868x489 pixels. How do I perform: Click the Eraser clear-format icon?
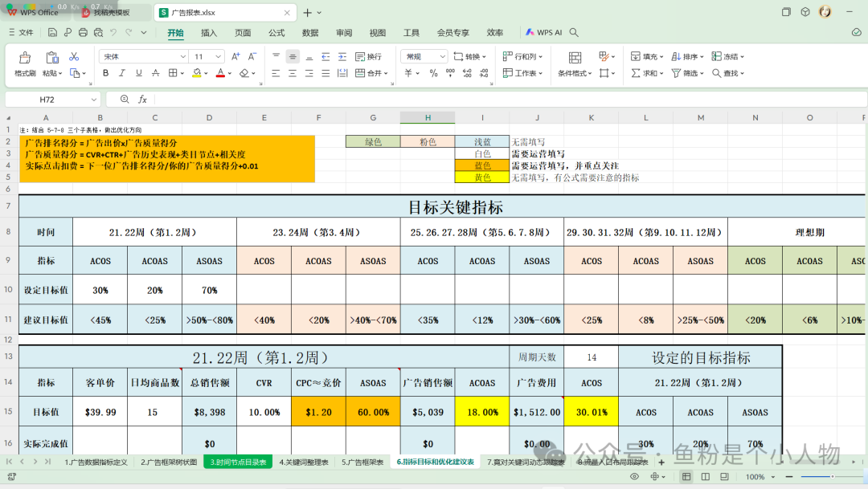pos(244,73)
